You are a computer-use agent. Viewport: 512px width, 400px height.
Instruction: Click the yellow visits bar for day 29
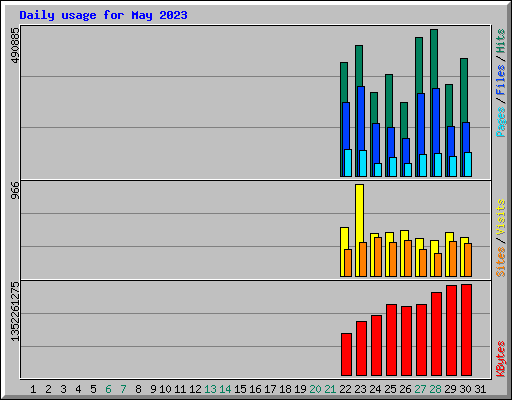[x=449, y=237]
